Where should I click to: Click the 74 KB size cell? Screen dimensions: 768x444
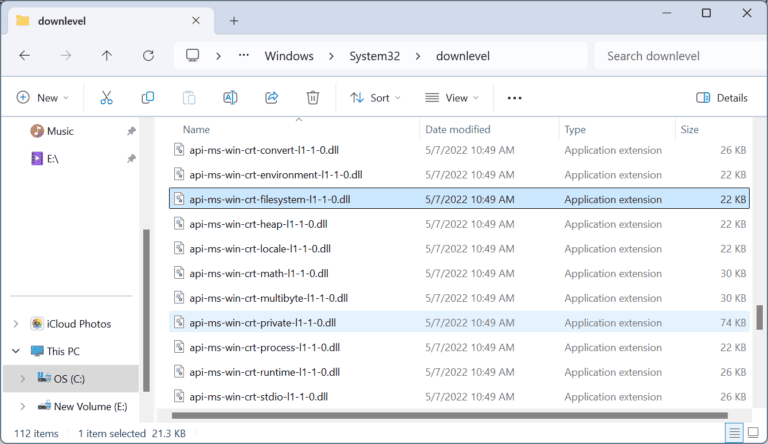(733, 322)
